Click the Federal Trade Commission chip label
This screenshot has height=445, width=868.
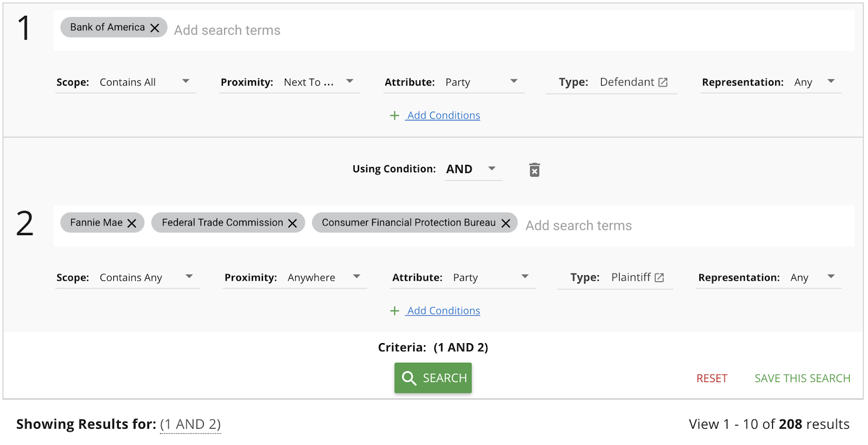222,223
